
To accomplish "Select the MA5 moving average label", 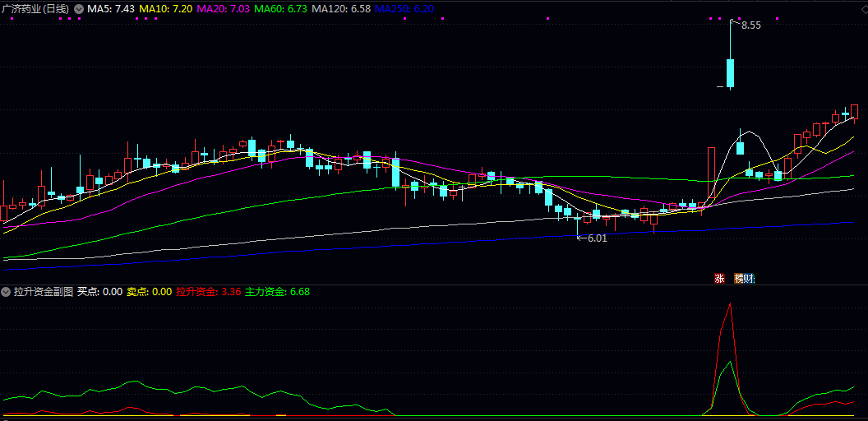I will pyautogui.click(x=111, y=8).
